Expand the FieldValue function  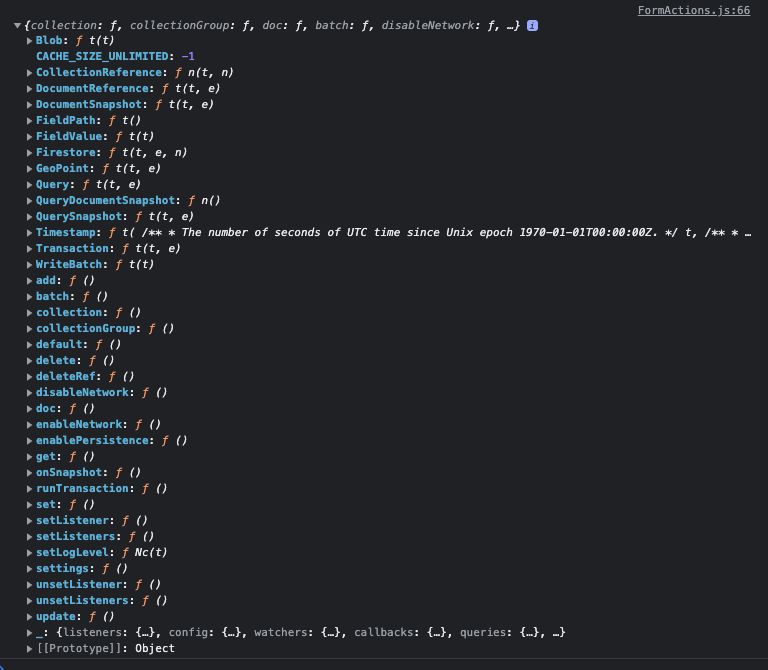[29, 137]
